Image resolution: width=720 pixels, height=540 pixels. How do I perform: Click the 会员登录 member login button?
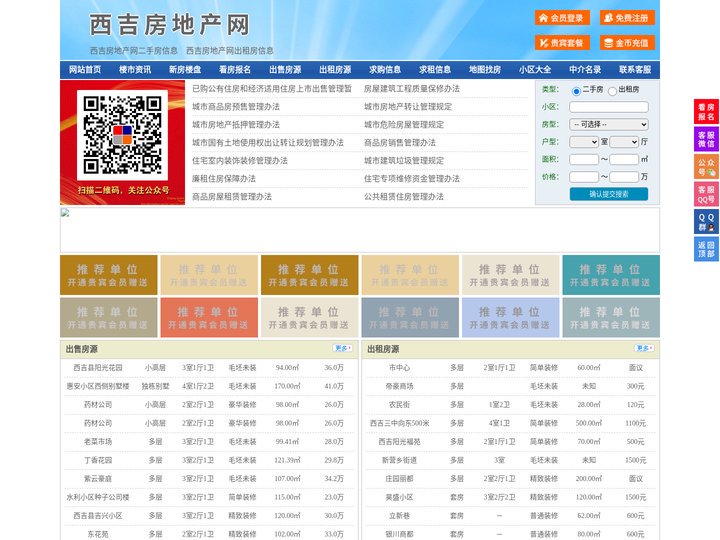coord(562,18)
